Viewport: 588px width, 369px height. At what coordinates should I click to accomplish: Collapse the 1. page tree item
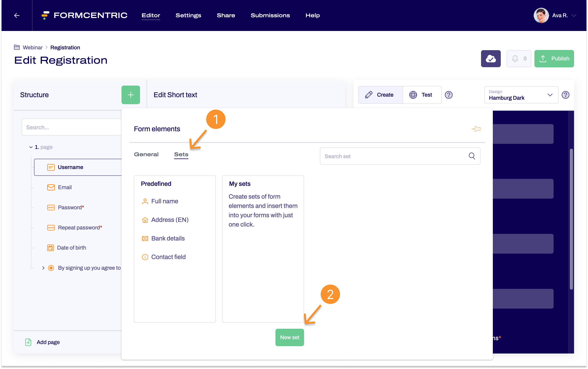(x=31, y=147)
